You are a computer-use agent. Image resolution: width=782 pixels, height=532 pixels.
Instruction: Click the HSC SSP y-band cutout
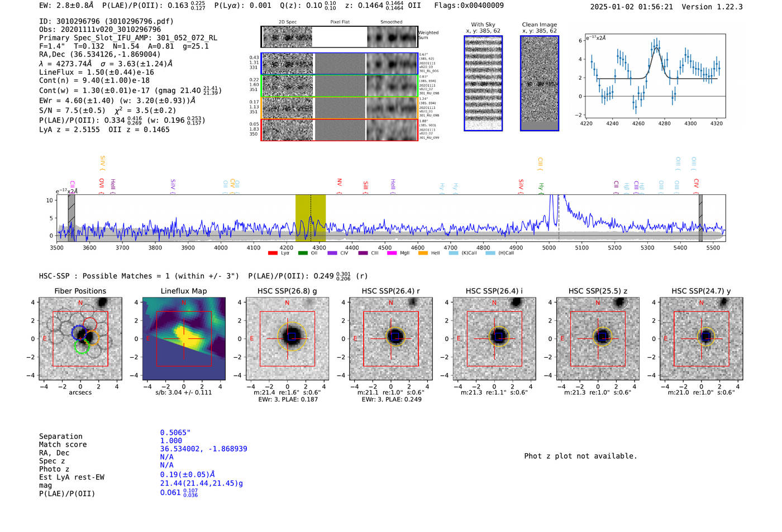click(x=702, y=338)
